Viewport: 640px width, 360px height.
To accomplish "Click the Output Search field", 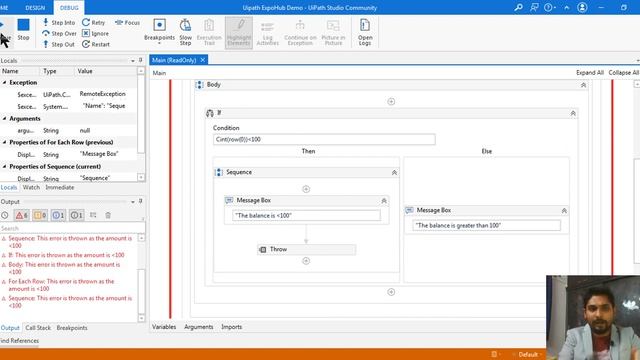I will tap(72, 228).
